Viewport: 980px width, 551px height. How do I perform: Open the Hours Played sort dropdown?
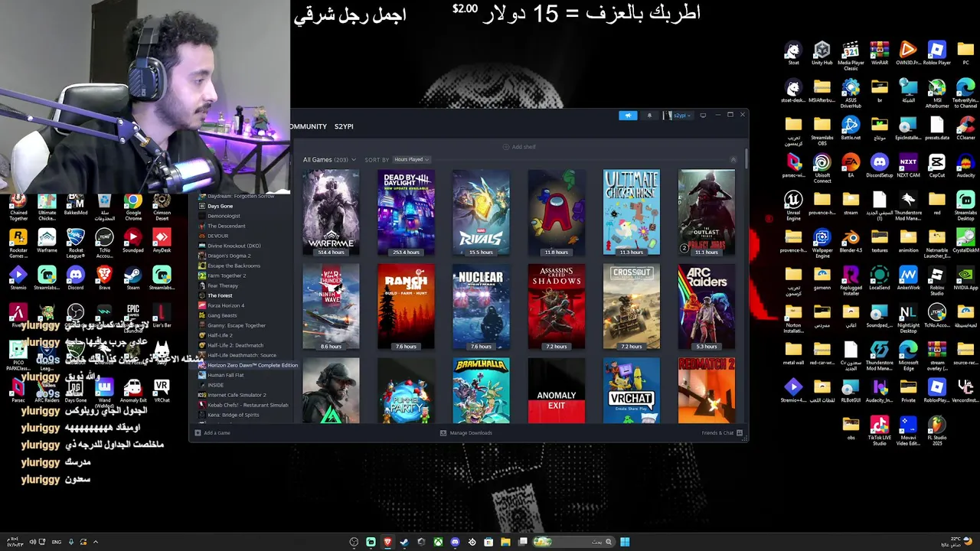412,159
